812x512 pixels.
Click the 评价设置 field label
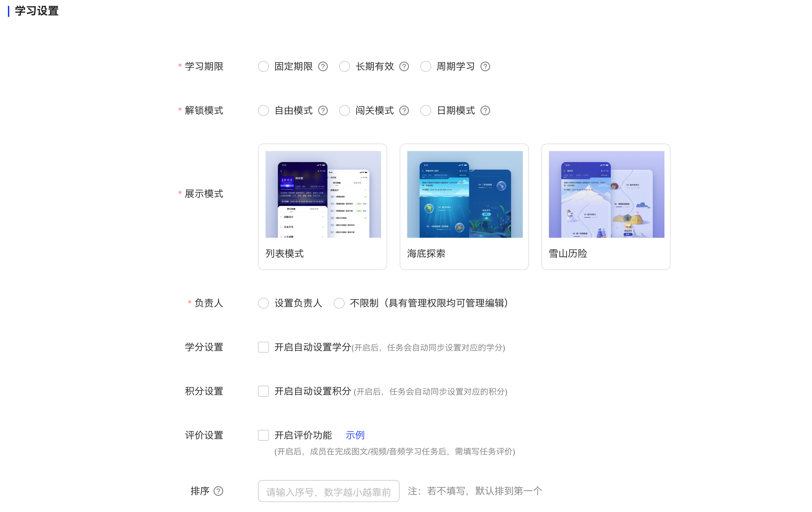pyautogui.click(x=204, y=435)
